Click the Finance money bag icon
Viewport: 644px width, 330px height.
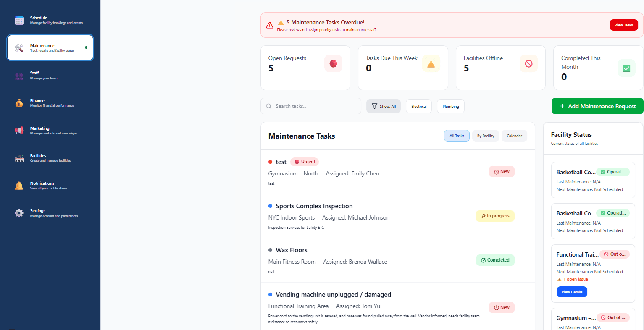(x=19, y=103)
